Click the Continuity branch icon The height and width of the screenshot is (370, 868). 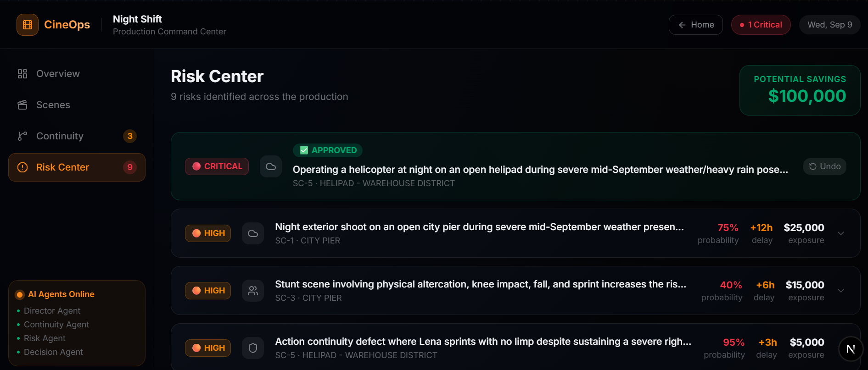(22, 136)
